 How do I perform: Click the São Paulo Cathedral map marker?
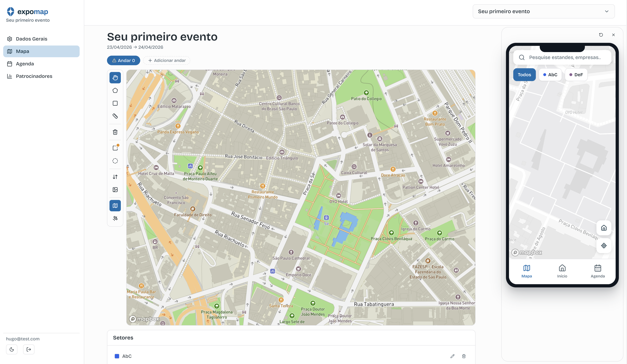click(x=291, y=252)
